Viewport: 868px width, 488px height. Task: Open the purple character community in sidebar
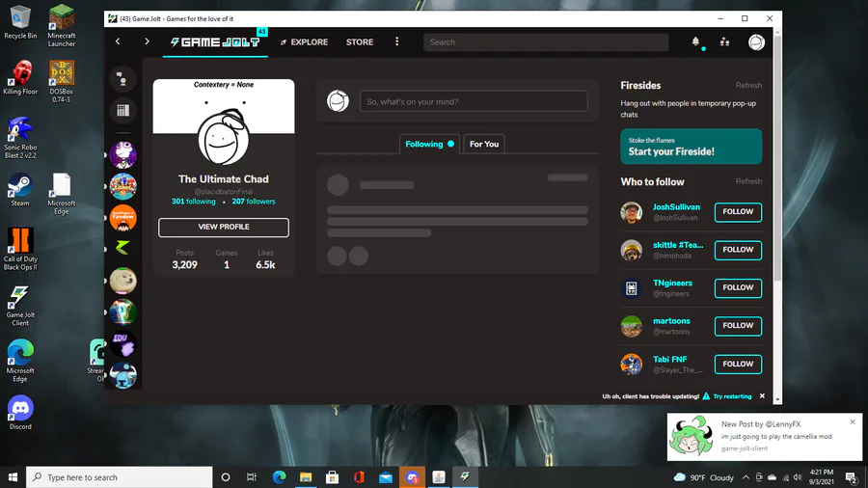pyautogui.click(x=122, y=154)
